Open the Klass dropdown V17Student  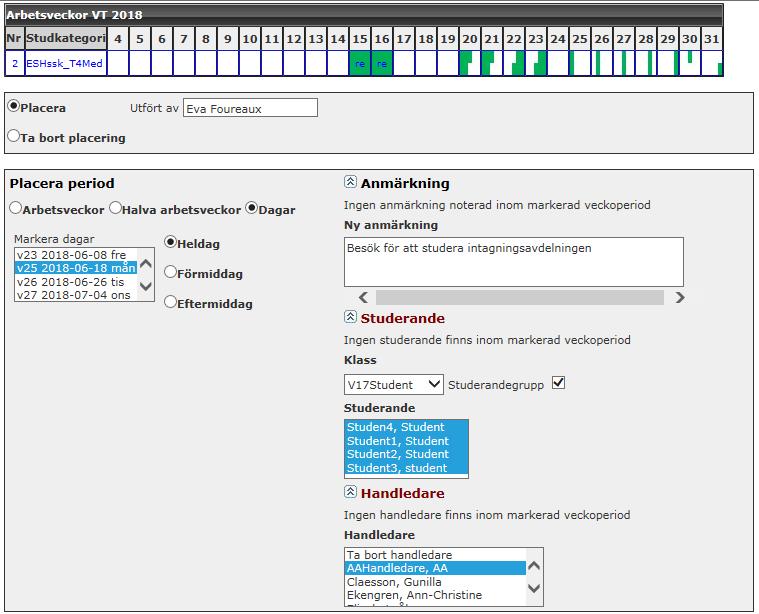(394, 384)
